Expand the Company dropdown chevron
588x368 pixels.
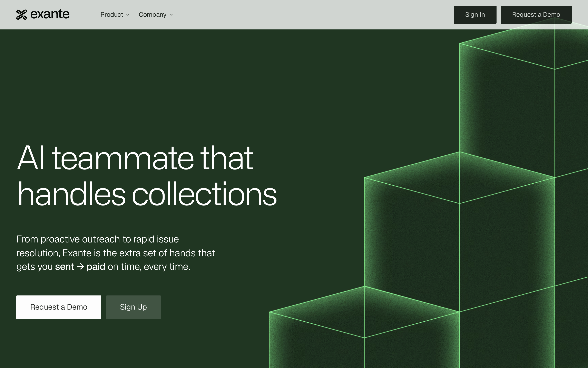point(171,15)
